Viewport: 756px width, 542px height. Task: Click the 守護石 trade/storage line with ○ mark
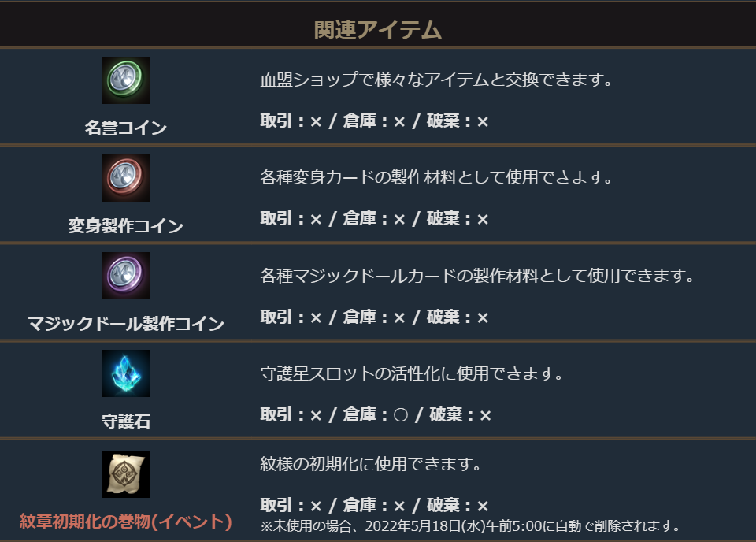click(376, 415)
